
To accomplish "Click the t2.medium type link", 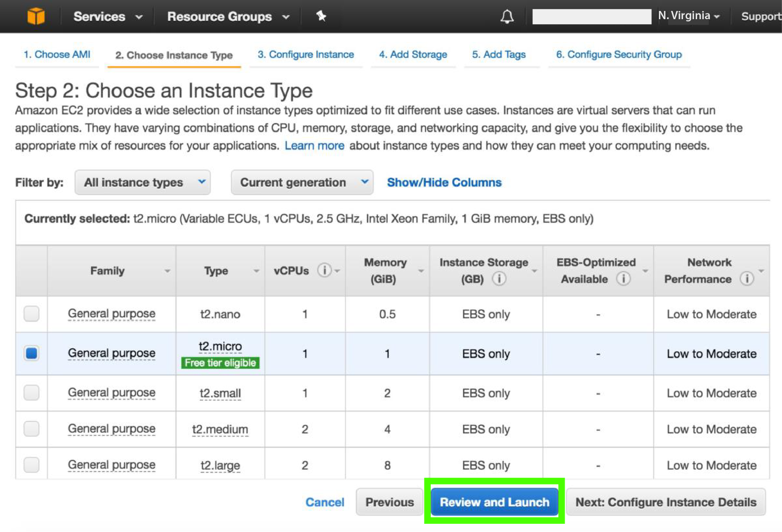I will pyautogui.click(x=220, y=430).
